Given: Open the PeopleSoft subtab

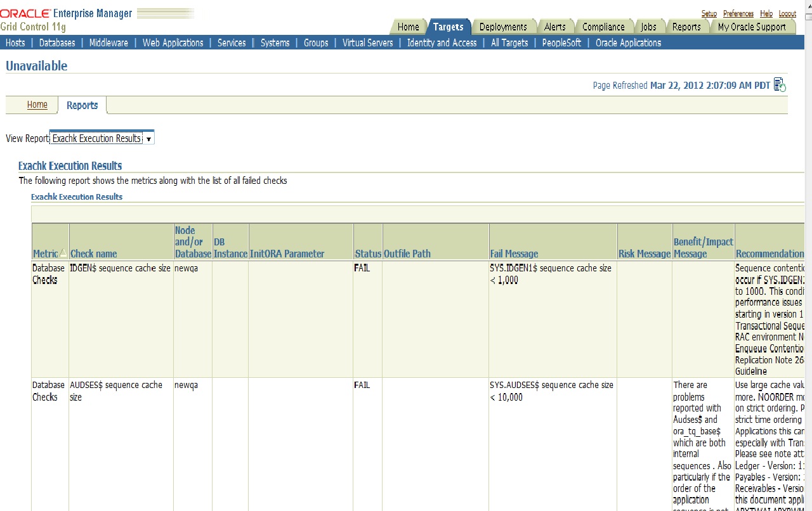Looking at the screenshot, I should 561,42.
